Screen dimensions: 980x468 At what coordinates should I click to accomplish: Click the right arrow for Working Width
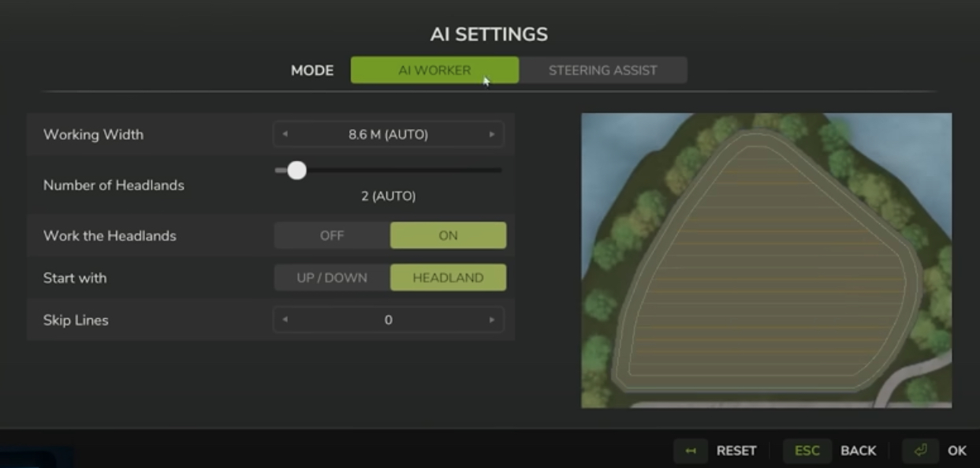[492, 134]
